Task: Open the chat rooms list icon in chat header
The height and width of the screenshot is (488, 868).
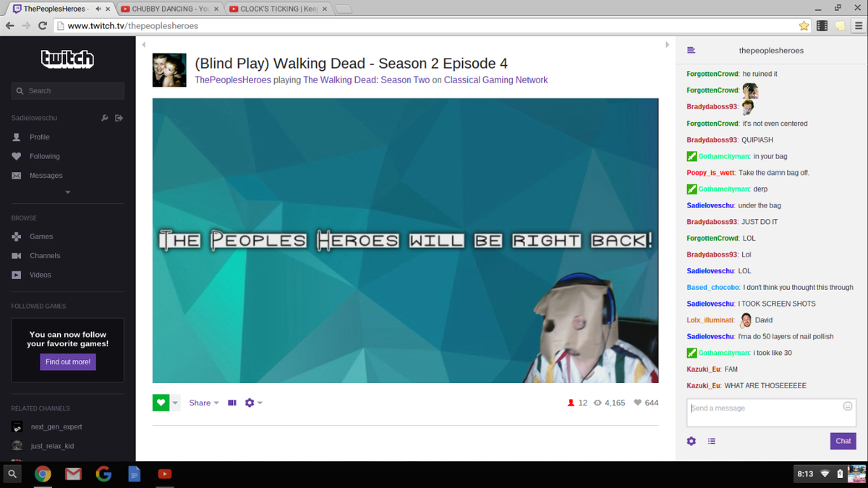Action: click(691, 51)
